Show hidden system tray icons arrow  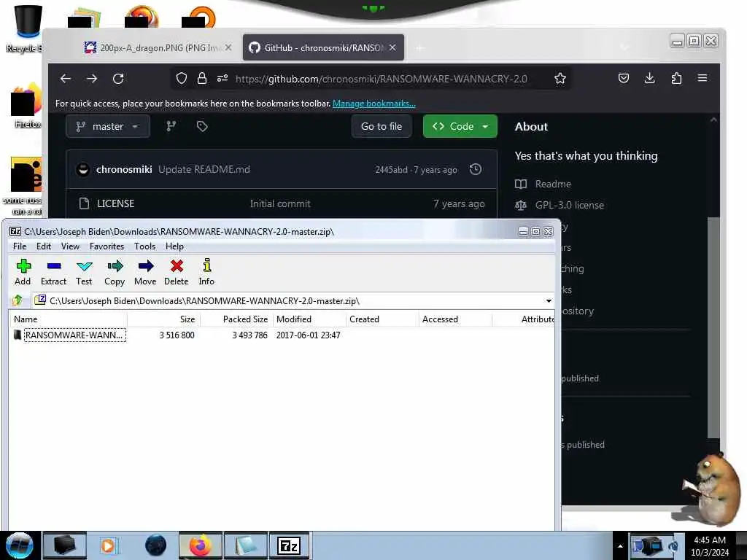(620, 546)
